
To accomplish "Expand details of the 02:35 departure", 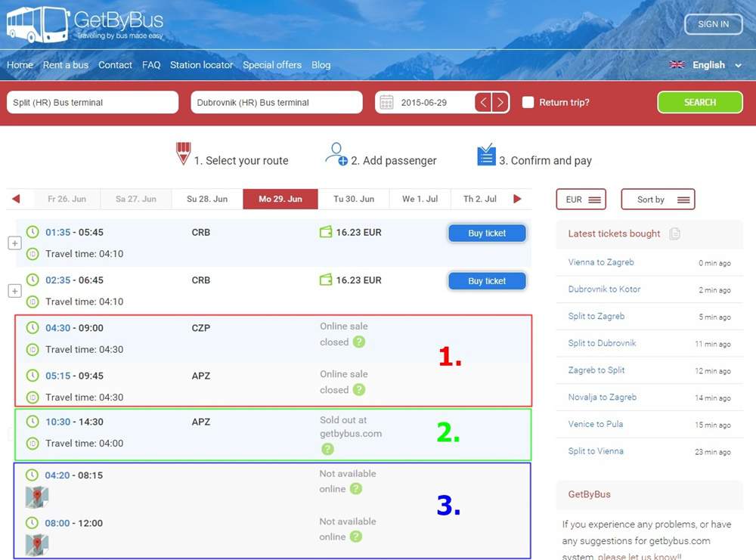I will [15, 291].
